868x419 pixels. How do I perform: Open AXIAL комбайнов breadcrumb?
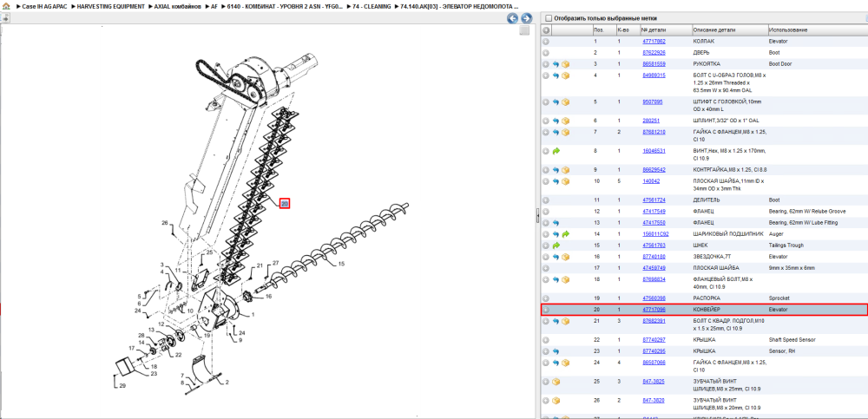coord(177,6)
